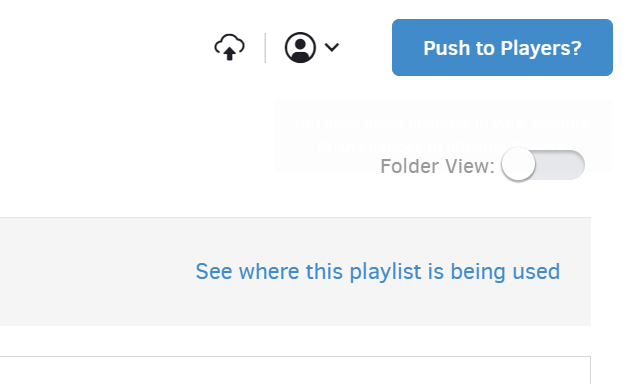Click the cloud upload icon
626x384 pixels.
[x=230, y=47]
